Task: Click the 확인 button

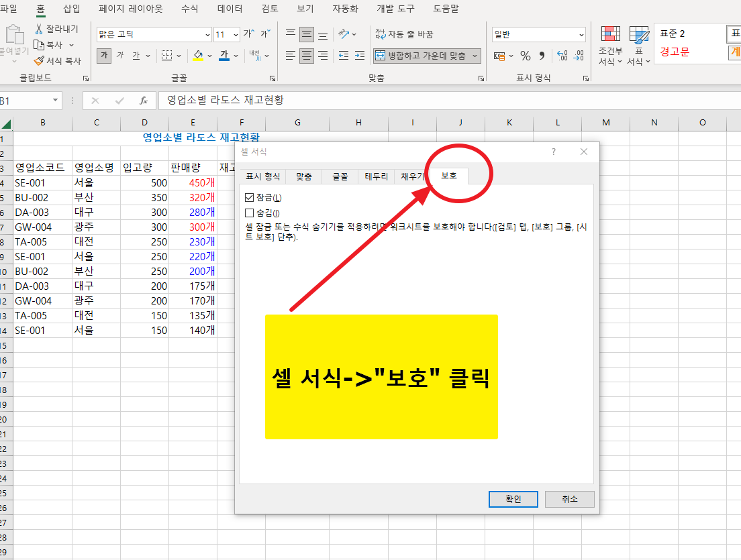Action: click(x=513, y=499)
